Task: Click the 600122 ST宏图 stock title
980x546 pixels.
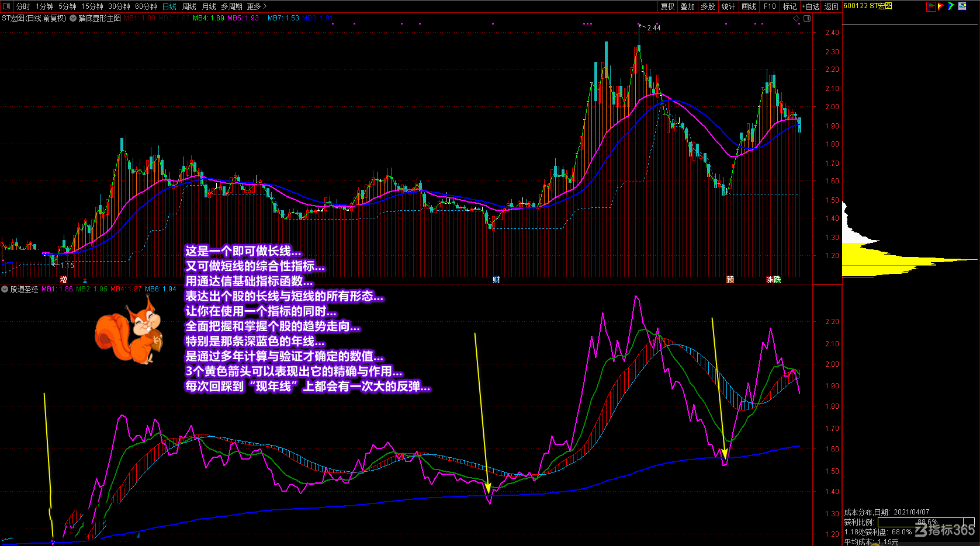Action: point(868,6)
